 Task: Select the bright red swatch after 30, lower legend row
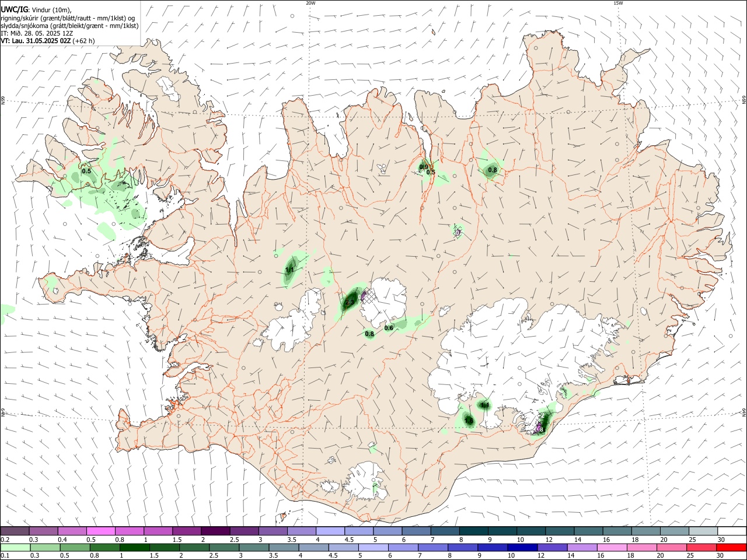(x=731, y=548)
